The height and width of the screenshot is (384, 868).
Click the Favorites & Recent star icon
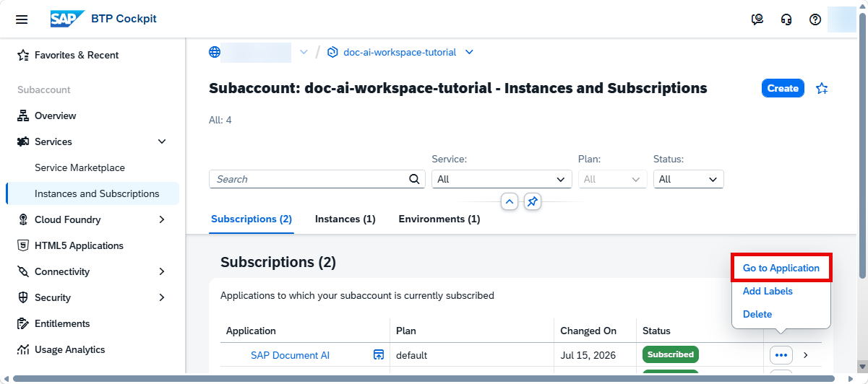[x=23, y=55]
